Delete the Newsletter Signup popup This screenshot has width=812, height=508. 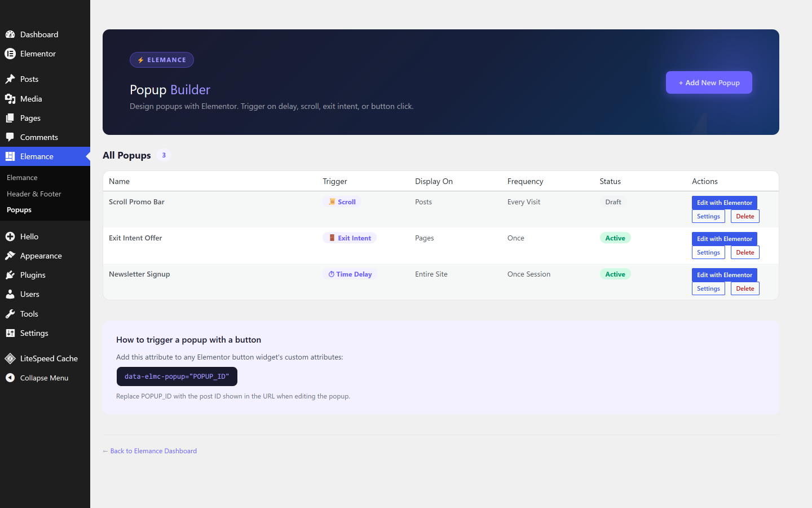(745, 288)
